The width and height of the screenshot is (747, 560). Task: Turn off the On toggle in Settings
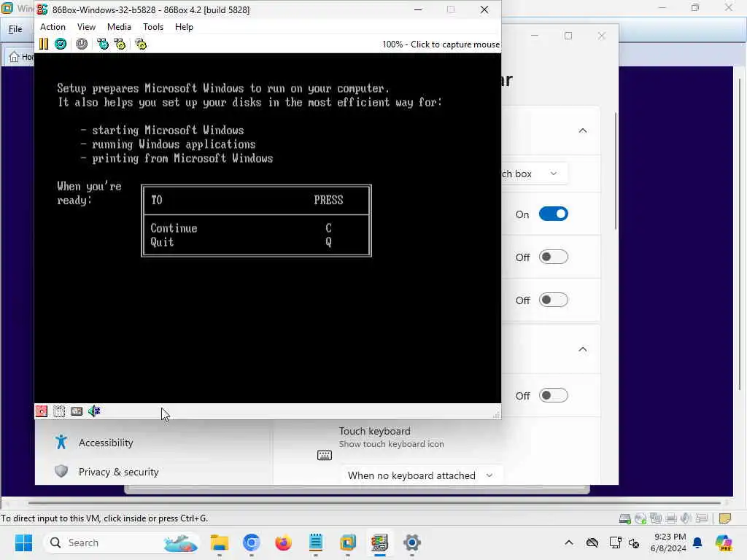pos(554,214)
